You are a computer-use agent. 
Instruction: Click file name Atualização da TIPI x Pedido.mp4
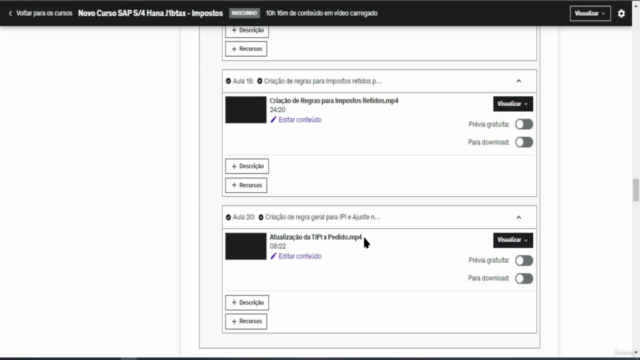tap(316, 237)
